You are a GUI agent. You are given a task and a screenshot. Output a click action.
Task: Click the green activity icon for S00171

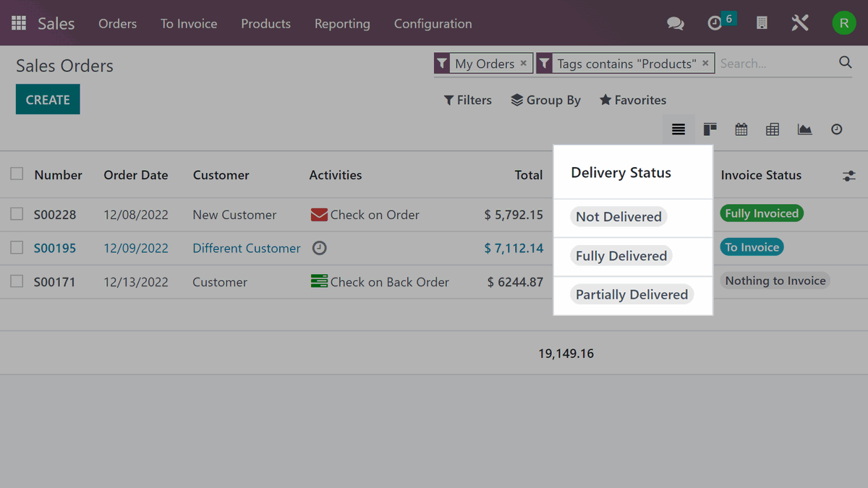(319, 281)
